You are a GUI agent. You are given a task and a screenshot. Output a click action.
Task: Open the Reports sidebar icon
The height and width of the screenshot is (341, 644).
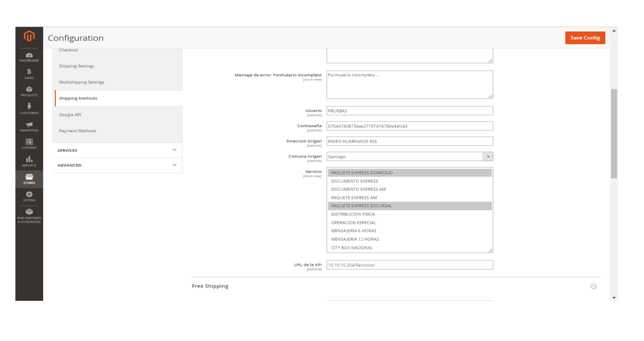(x=29, y=161)
